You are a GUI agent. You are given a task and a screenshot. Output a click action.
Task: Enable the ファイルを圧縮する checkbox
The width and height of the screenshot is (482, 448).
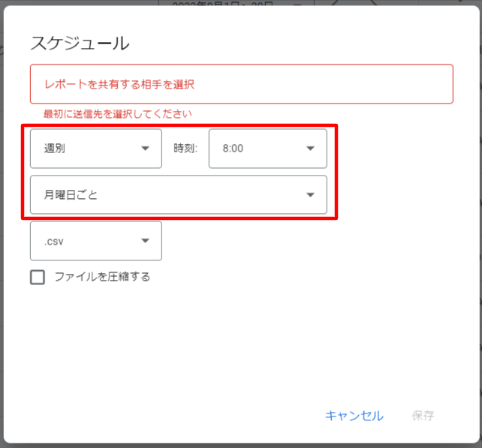(x=38, y=278)
